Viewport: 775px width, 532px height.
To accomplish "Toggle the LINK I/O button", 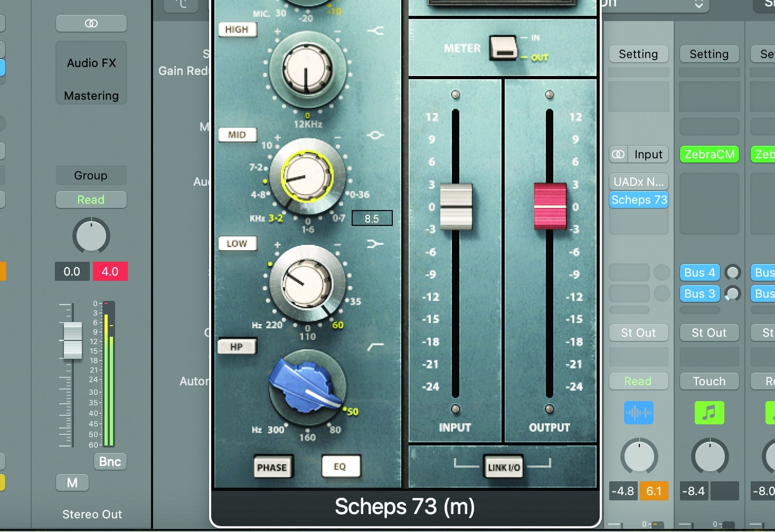I will [504, 467].
